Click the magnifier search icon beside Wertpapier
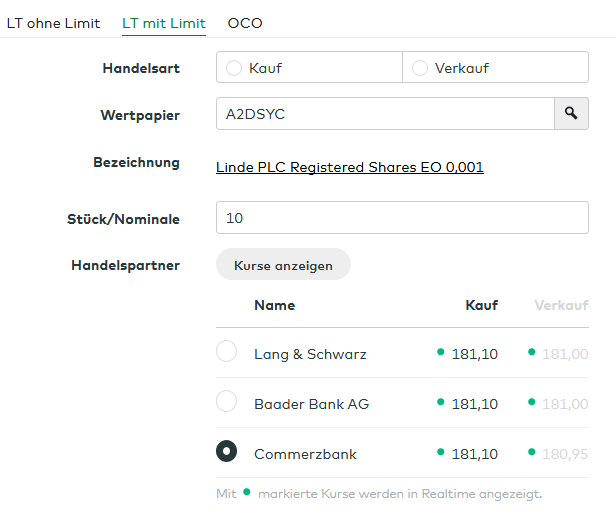 (x=571, y=114)
